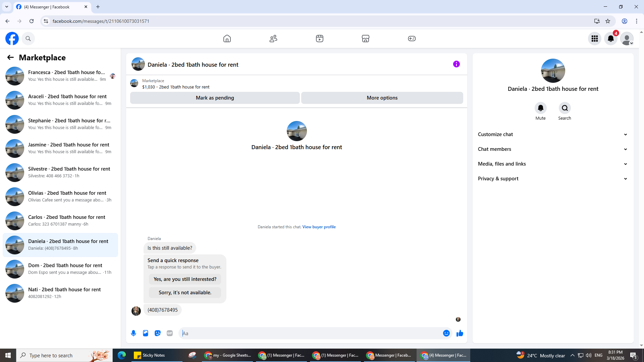The width and height of the screenshot is (644, 362).
Task: Open View buyer profile link
Action: 319,227
